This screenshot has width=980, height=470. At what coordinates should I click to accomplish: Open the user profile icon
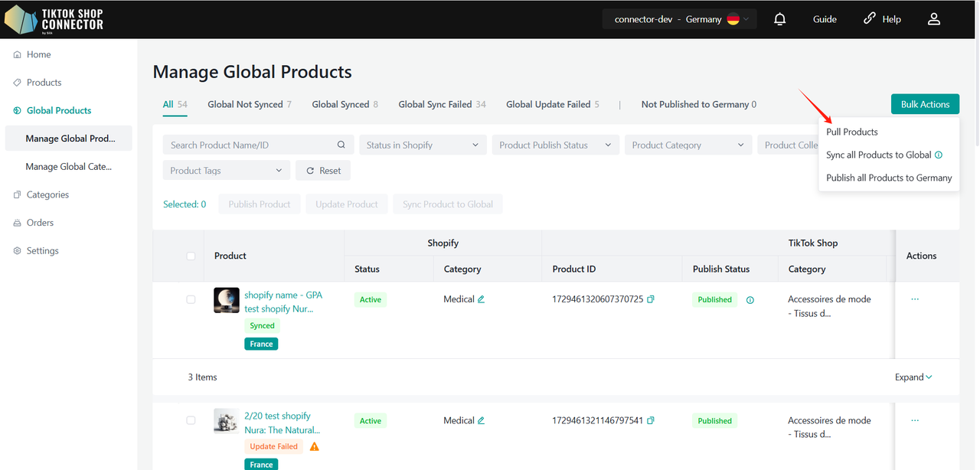click(x=933, y=19)
